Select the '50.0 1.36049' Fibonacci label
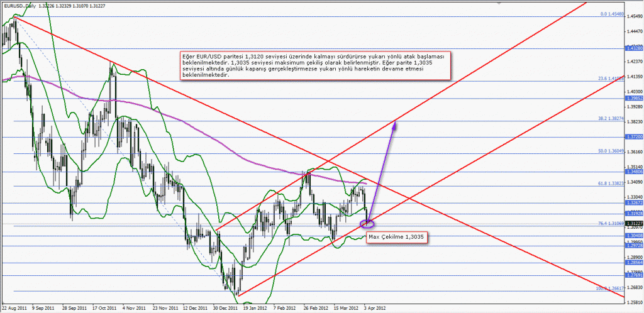 click(x=611, y=151)
